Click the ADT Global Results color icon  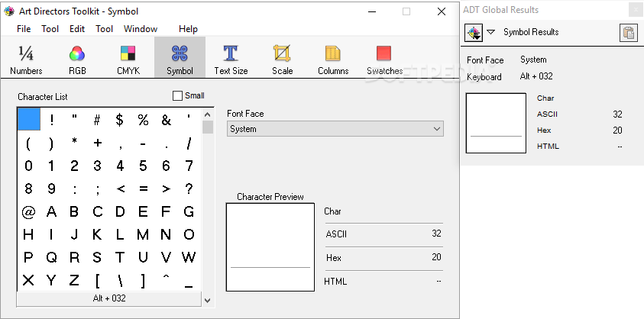pos(474,32)
